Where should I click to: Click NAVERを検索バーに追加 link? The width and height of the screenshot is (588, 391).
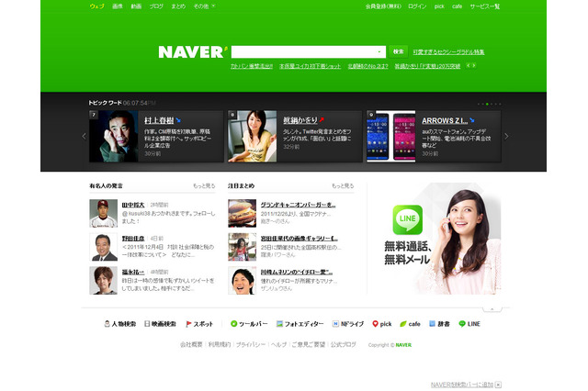click(x=462, y=385)
